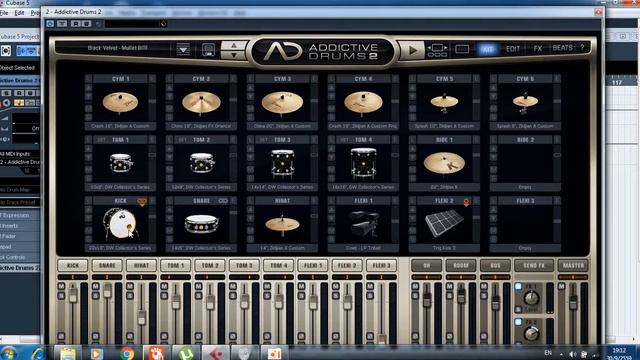The height and width of the screenshot is (360, 640).
Task: Select the TOM 2 drum image
Action: pyautogui.click(x=201, y=163)
